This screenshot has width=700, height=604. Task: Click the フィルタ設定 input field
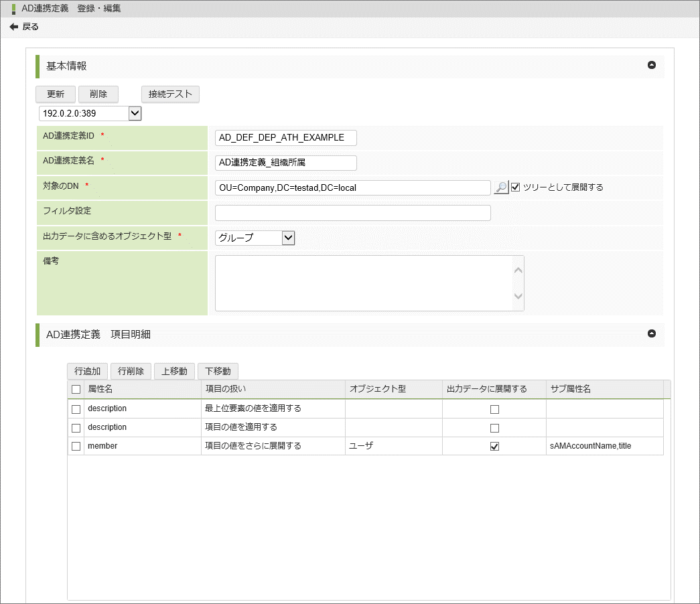tap(352, 213)
